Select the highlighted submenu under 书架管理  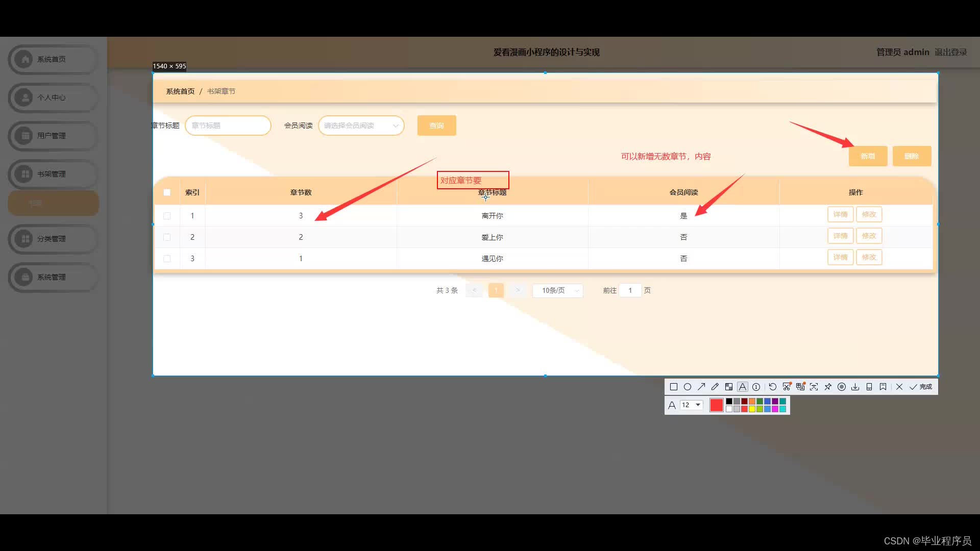(53, 203)
